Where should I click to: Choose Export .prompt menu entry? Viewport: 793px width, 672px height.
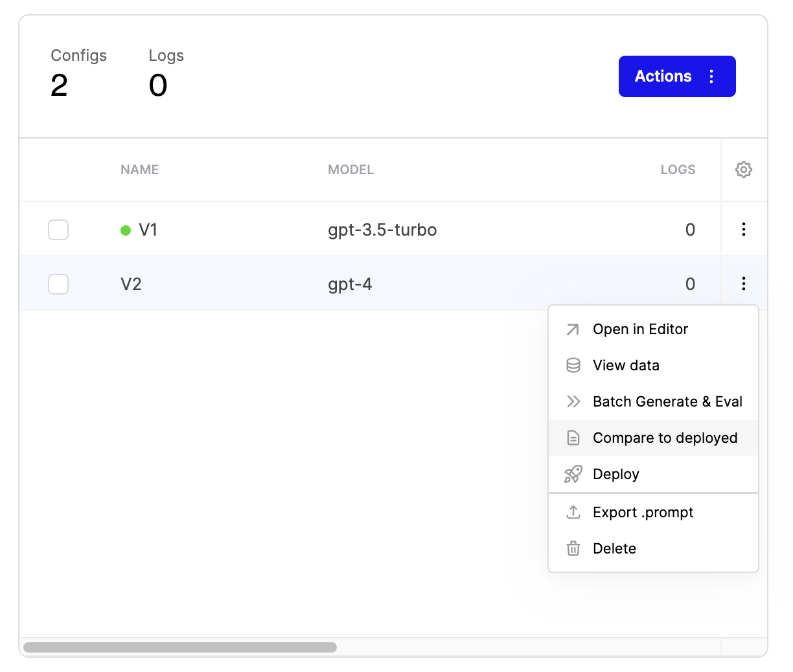coord(653,512)
